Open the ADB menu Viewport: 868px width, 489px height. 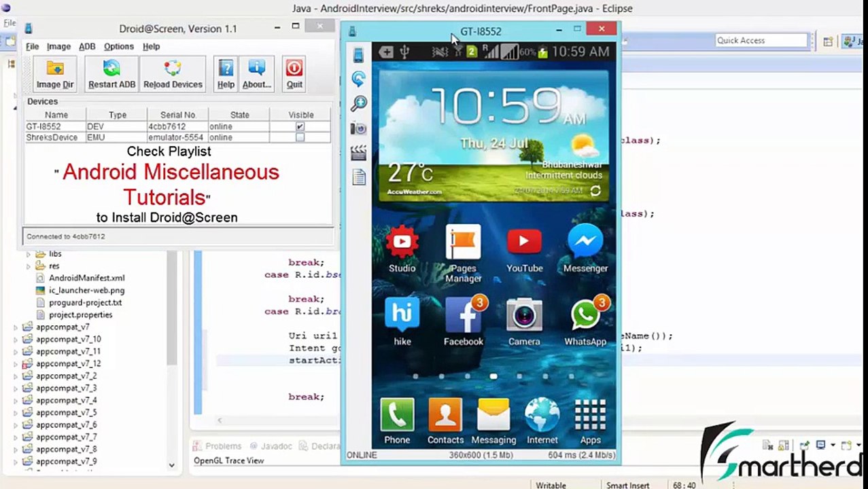87,46
